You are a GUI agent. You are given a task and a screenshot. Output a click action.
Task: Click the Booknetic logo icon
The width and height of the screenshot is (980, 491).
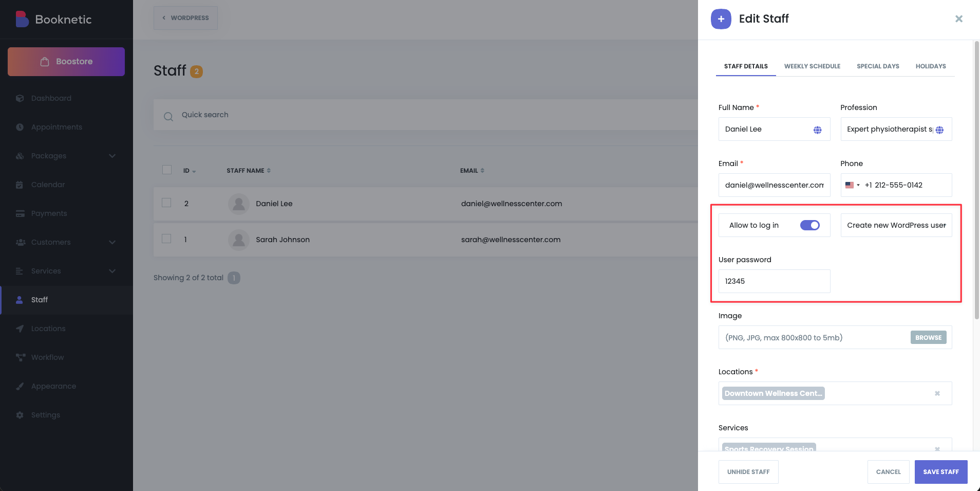point(22,20)
